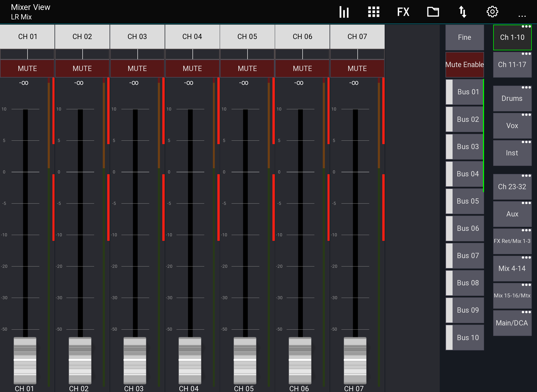This screenshot has height=392, width=537.
Task: Switch to Inst layer
Action: tap(512, 153)
